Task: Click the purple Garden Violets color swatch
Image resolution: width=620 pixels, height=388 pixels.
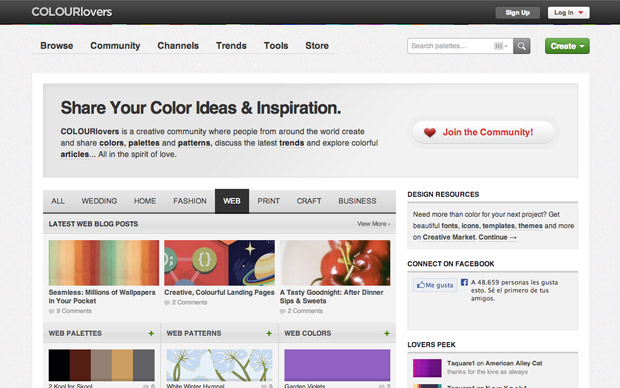Action: pyautogui.click(x=337, y=365)
